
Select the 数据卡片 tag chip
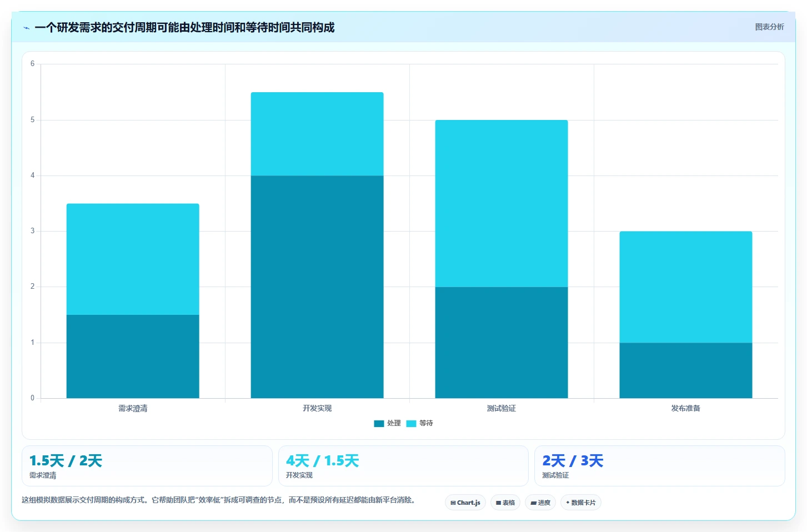581,503
